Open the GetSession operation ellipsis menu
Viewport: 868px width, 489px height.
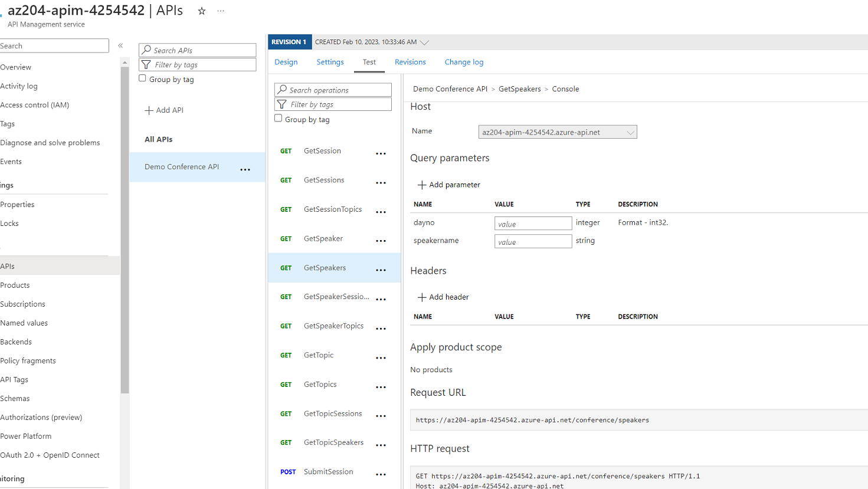tap(381, 154)
